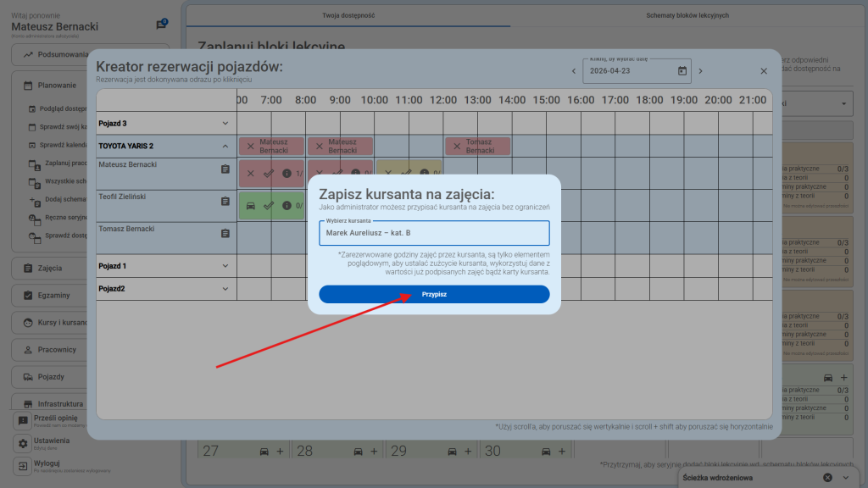Viewport: 868px width, 488px height.
Task: Expand the Pojazd2 row
Action: [225, 289]
